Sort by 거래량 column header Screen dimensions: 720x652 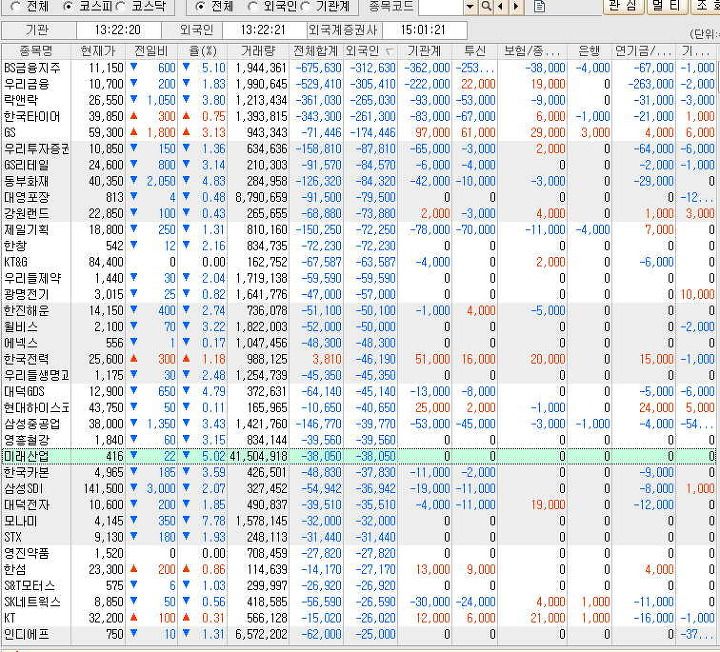(x=258, y=51)
